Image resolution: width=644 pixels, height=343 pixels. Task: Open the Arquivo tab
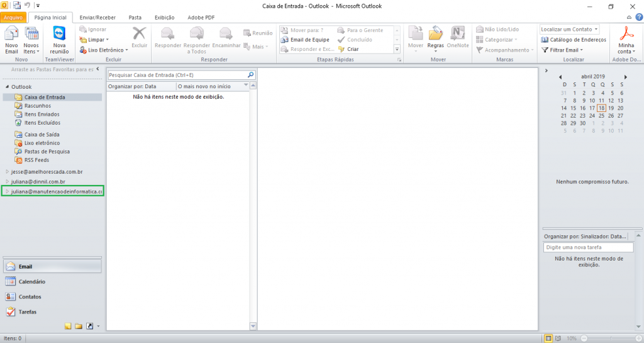tap(13, 17)
